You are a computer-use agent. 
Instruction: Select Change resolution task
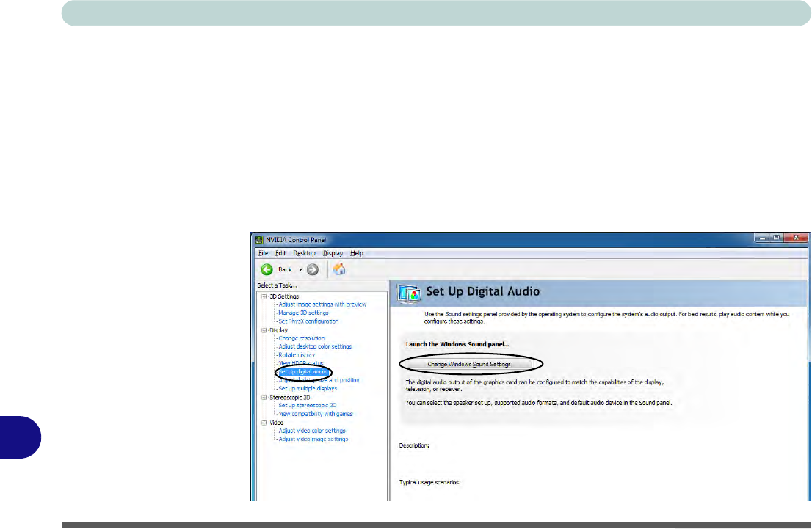click(x=302, y=338)
